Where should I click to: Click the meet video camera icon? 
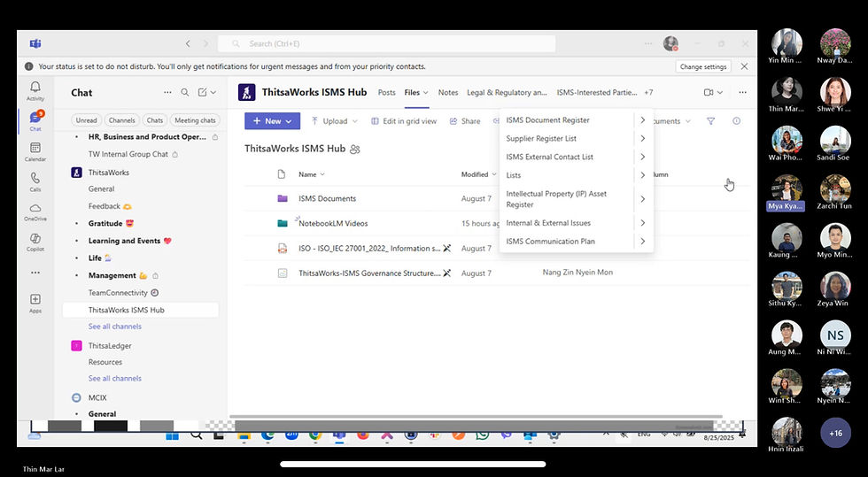708,92
